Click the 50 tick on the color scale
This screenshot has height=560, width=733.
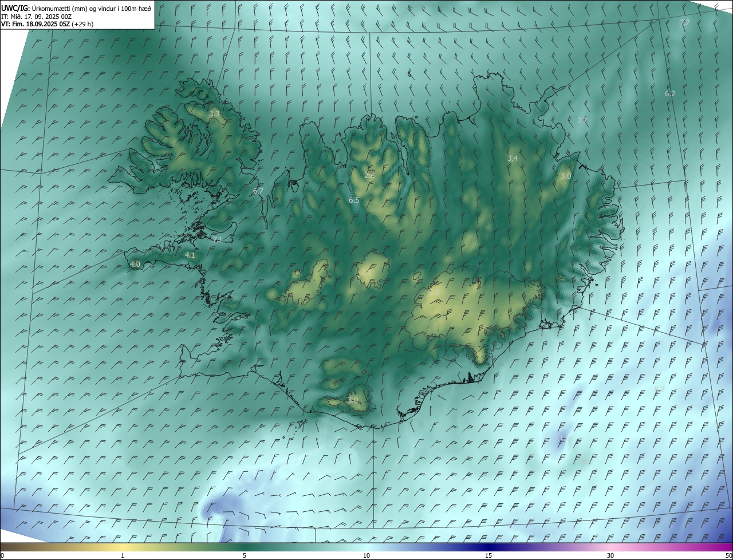728,555
